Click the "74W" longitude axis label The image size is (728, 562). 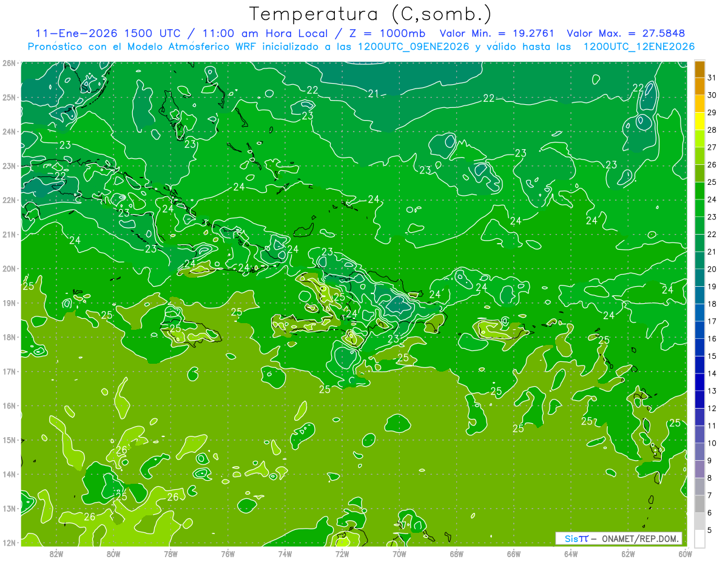click(285, 554)
